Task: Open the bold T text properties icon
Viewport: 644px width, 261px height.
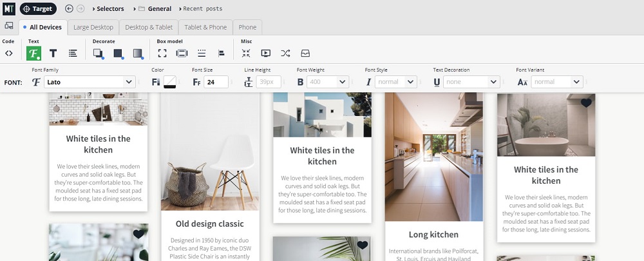Action: (53, 53)
